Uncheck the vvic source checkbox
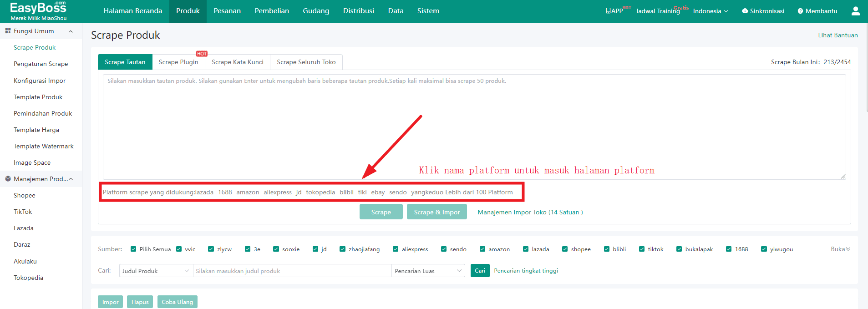Image resolution: width=868 pixels, height=309 pixels. [179, 249]
